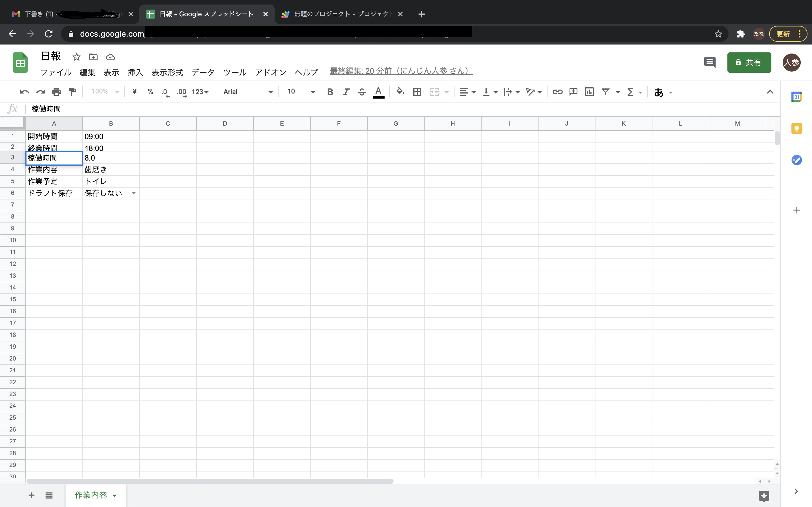Viewport: 812px width, 507px height.
Task: Open the 123 number format dropdown
Action: (x=199, y=92)
